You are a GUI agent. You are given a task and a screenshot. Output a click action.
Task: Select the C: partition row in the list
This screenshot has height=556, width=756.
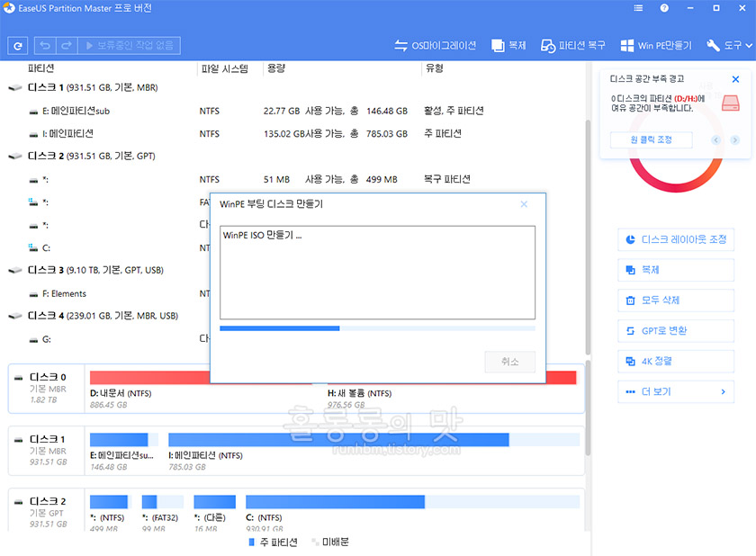pyautogui.click(x=109, y=248)
